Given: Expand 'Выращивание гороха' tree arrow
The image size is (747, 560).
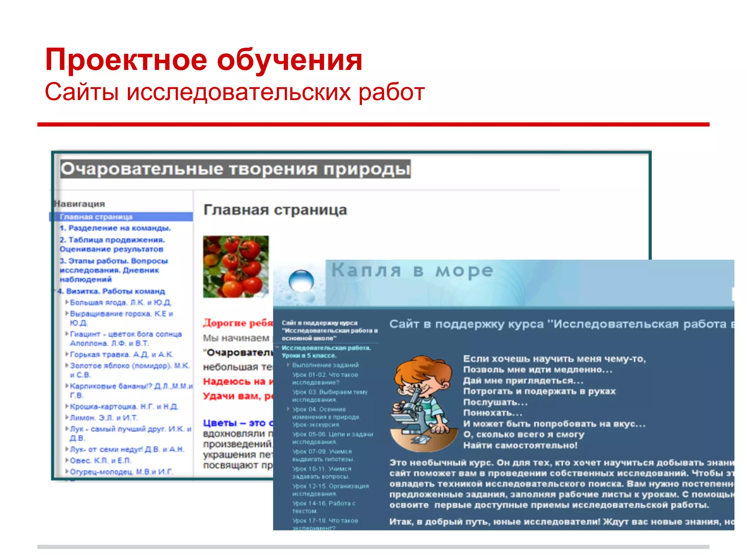Looking at the screenshot, I should pos(67,313).
